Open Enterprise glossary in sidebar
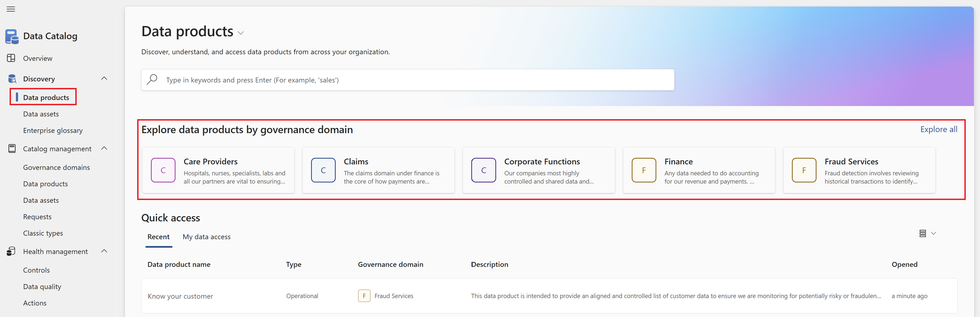980x317 pixels. [x=53, y=130]
